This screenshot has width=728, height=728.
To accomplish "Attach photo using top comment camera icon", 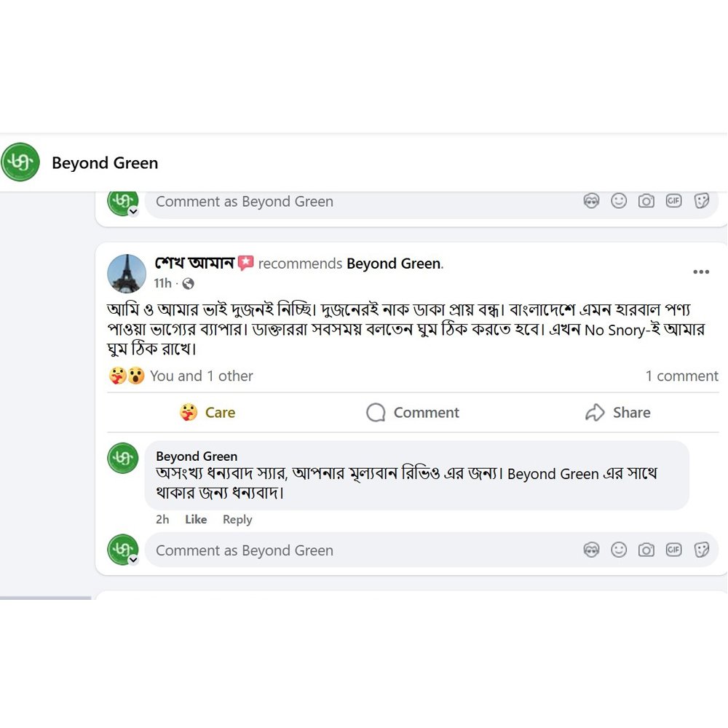I will (x=646, y=201).
